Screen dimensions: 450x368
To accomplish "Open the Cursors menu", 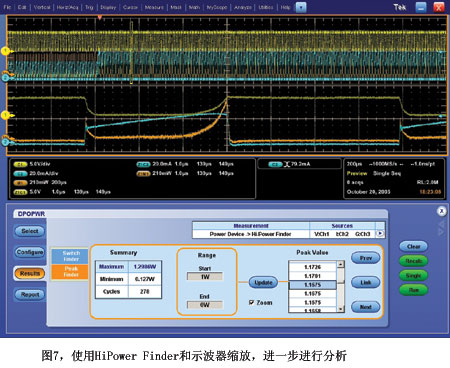I will pos(130,7).
